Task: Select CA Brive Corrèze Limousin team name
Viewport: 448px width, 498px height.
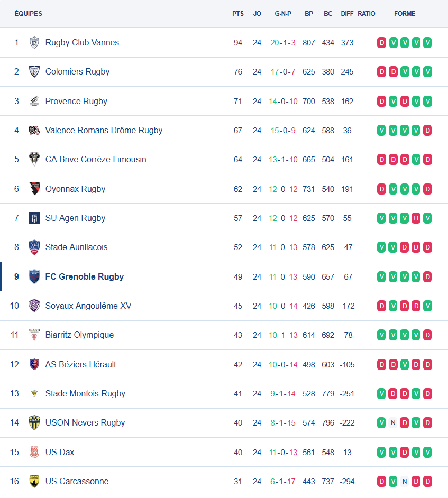Action: point(96,159)
